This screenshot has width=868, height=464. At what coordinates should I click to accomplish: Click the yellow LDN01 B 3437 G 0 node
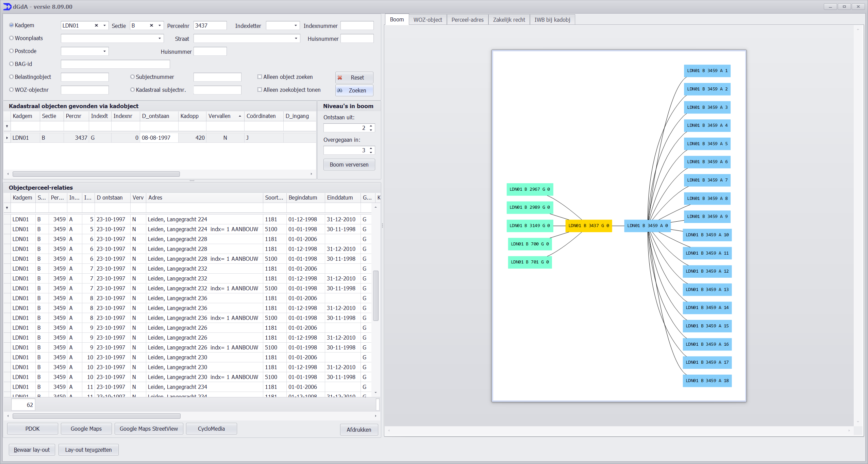(x=588, y=226)
